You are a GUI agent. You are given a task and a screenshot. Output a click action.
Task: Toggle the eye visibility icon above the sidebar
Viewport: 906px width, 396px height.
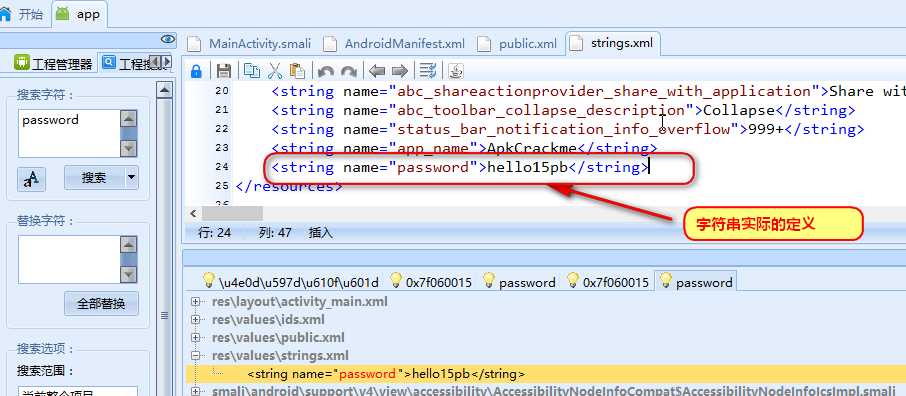tap(168, 39)
